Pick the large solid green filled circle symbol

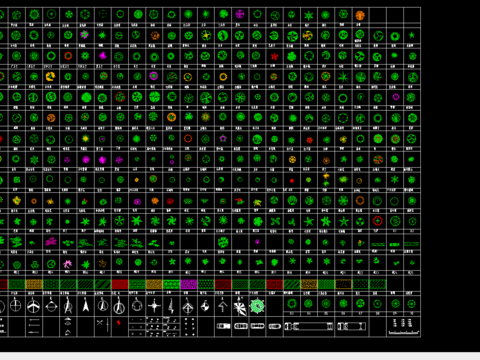point(86,97)
